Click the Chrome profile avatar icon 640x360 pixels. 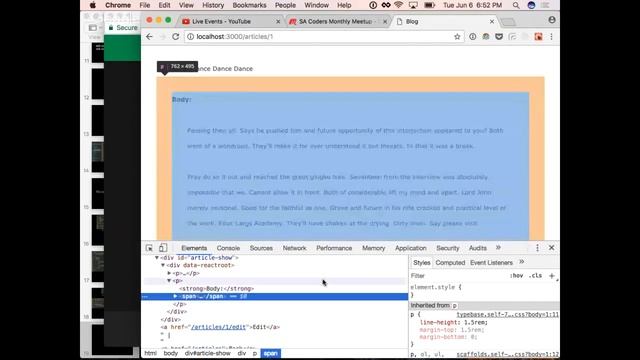[552, 20]
